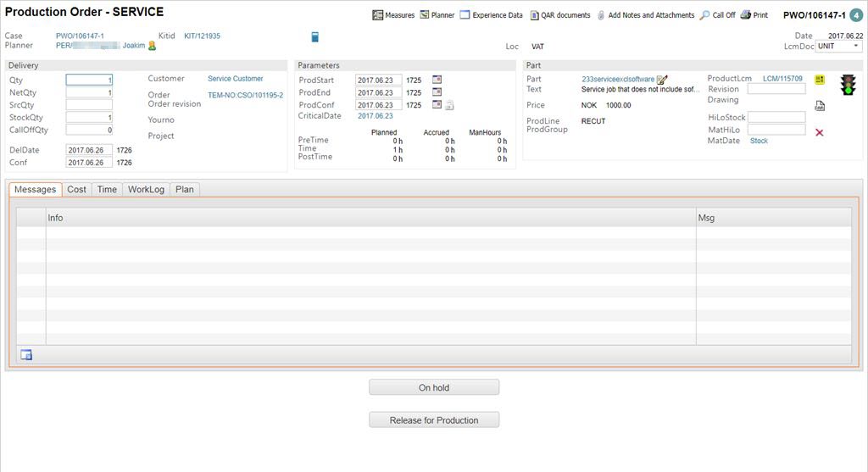Switch to the Cost tab
Viewport: 868px width, 472px height.
[76, 190]
